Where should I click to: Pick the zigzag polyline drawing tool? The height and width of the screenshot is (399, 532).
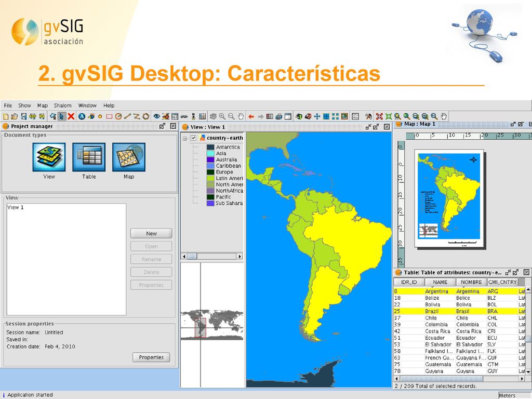click(137, 117)
